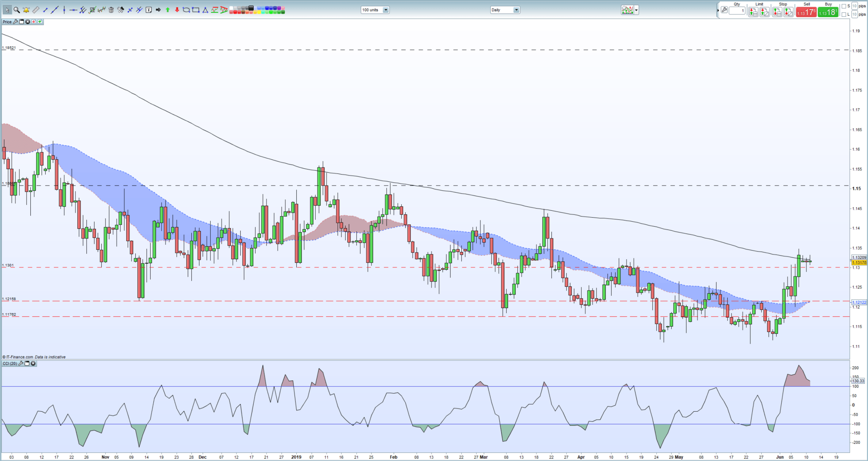Click the Qty input field

point(737,10)
